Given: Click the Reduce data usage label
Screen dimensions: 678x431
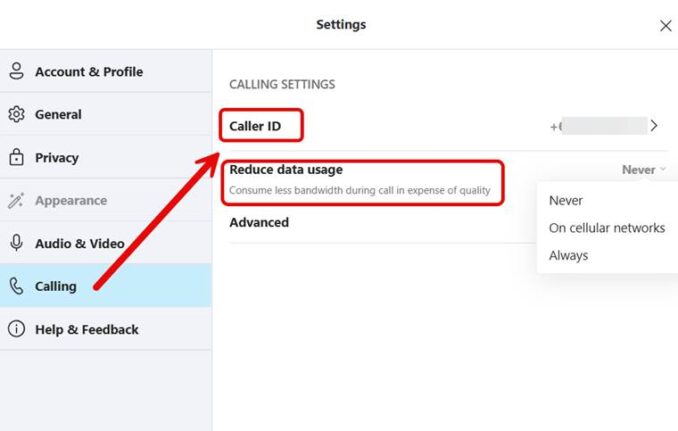Looking at the screenshot, I should click(286, 170).
